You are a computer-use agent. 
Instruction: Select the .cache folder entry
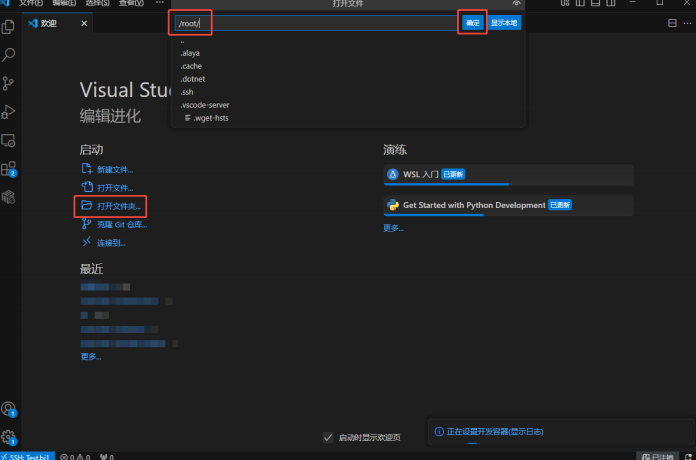coord(348,66)
